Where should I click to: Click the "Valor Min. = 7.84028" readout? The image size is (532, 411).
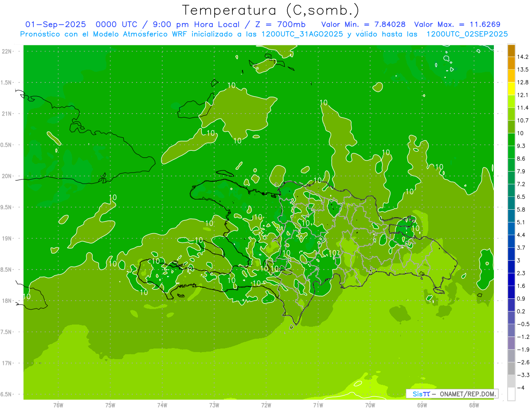point(363,24)
